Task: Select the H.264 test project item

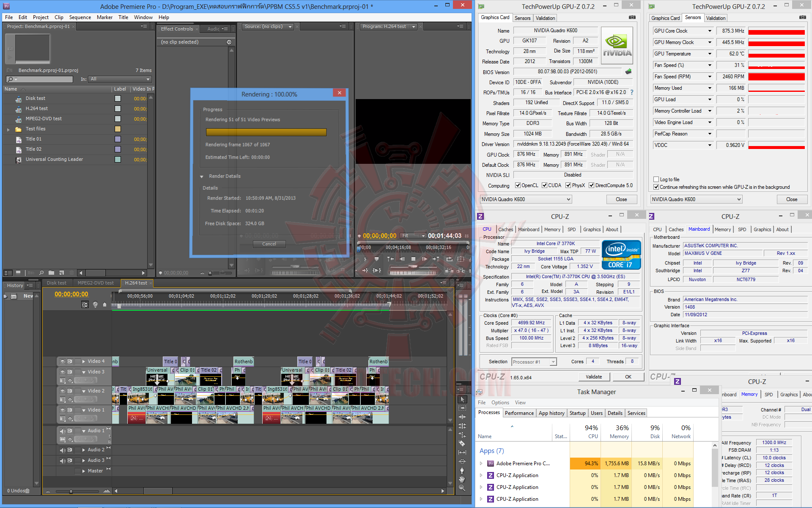Action: [x=37, y=109]
